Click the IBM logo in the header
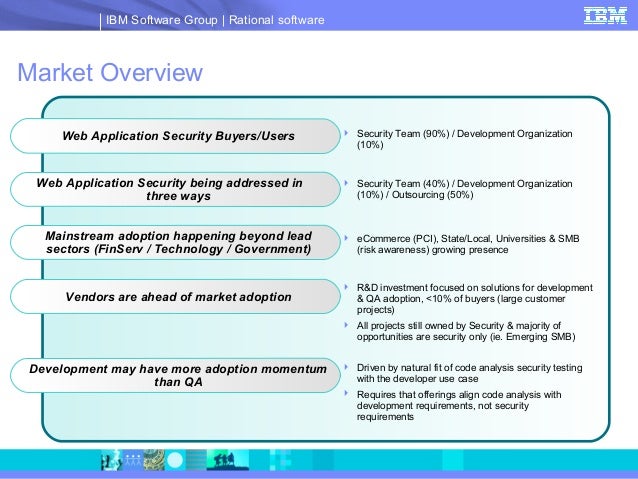The width and height of the screenshot is (638, 479). tap(605, 16)
